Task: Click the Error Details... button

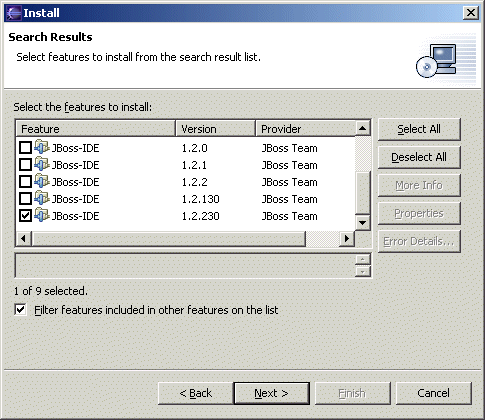Action: point(419,241)
